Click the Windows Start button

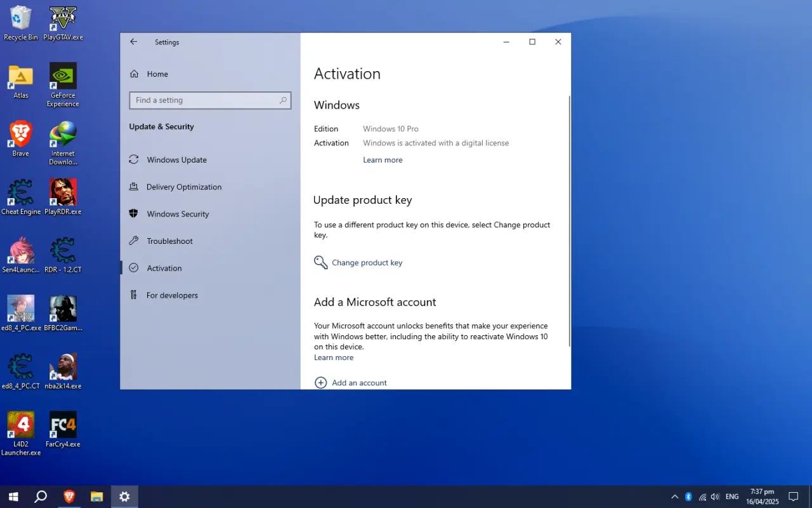[13, 497]
